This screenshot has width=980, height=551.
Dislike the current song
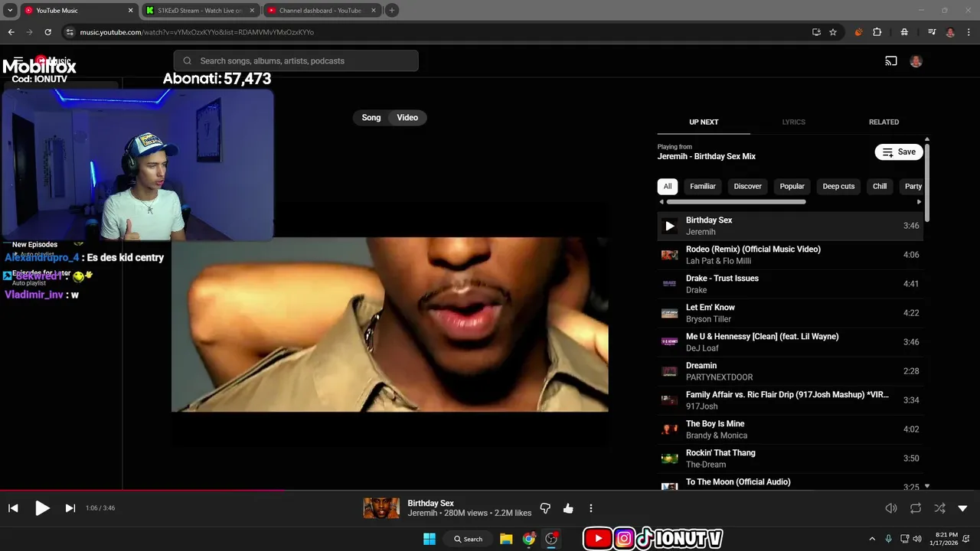545,508
